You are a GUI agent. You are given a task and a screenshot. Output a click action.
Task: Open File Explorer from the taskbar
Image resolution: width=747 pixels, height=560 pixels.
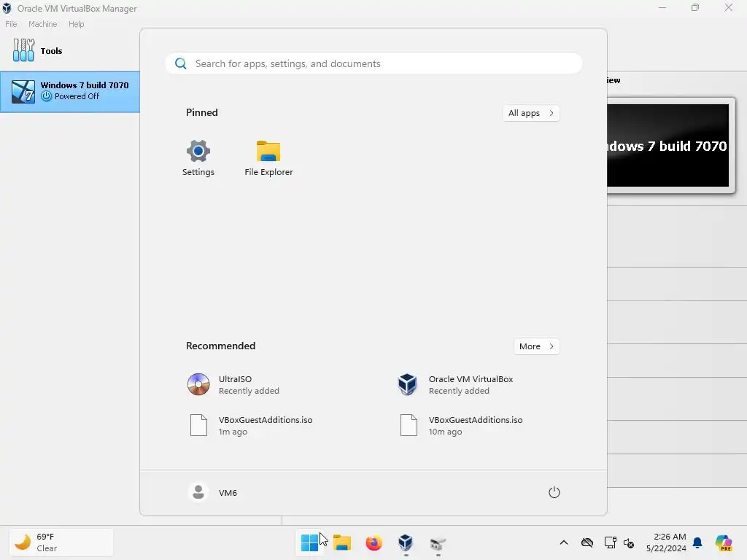pyautogui.click(x=341, y=542)
